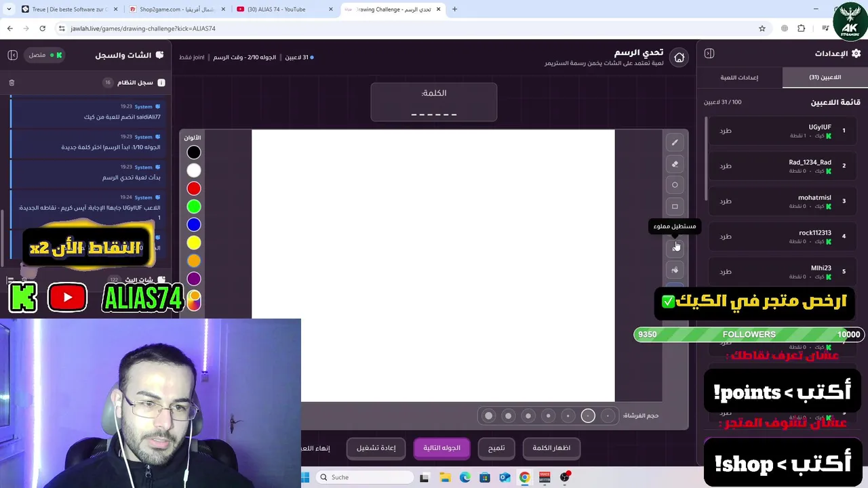Kick player UGyIUF
Viewport: 868px width, 488px height.
click(726, 131)
